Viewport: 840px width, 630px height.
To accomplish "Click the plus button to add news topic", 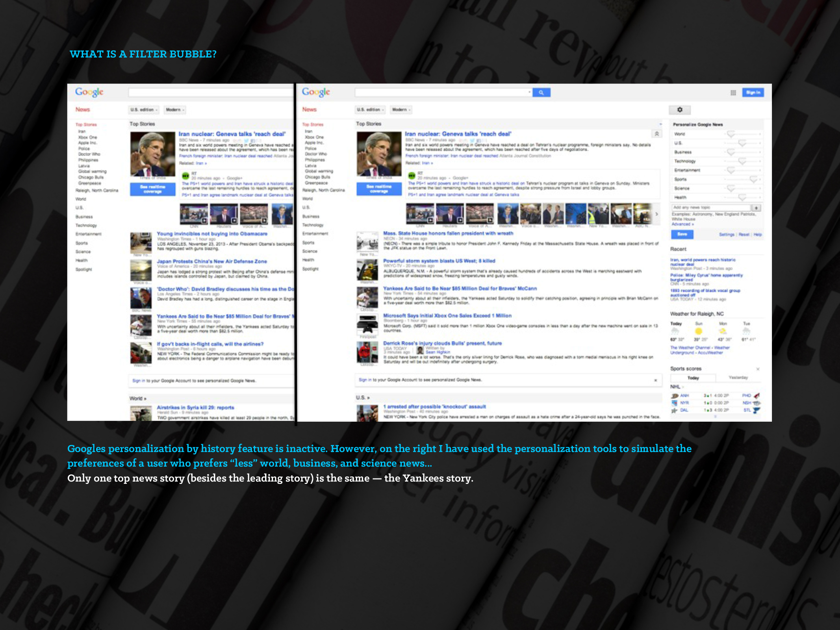I will (756, 208).
